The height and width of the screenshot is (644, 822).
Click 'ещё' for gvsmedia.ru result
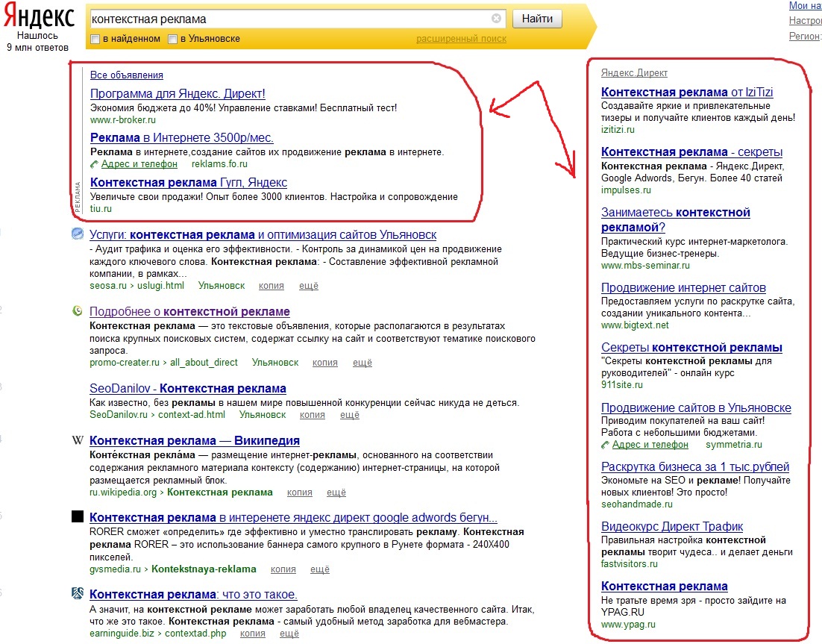click(320, 569)
